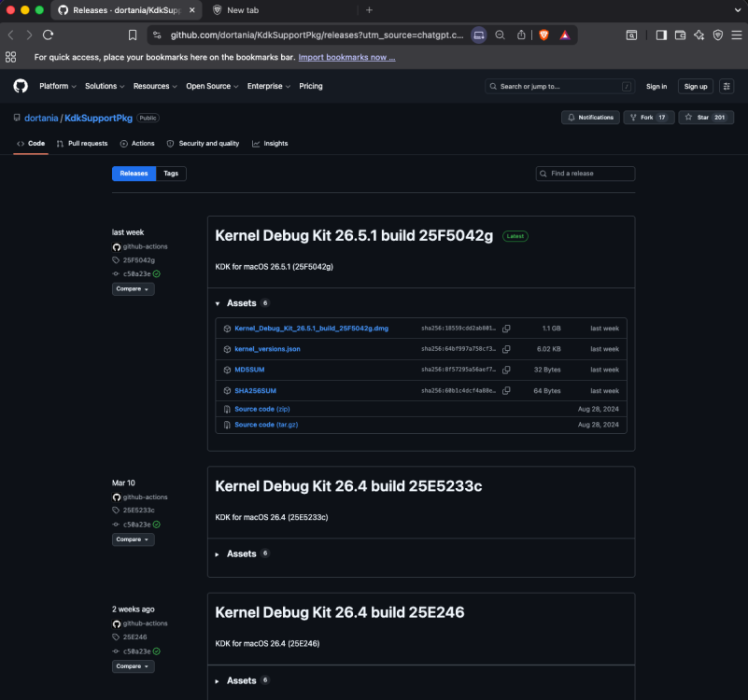This screenshot has height=700, width=748.
Task: Open the Brave Wallet icon
Action: pos(680,35)
